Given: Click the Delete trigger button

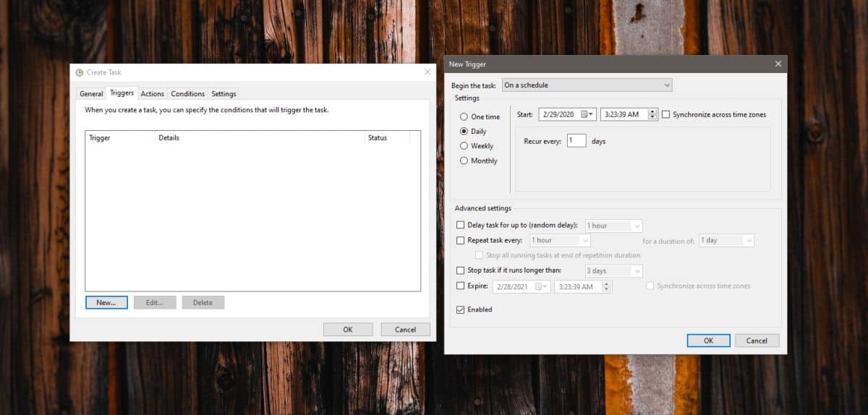Looking at the screenshot, I should [203, 303].
